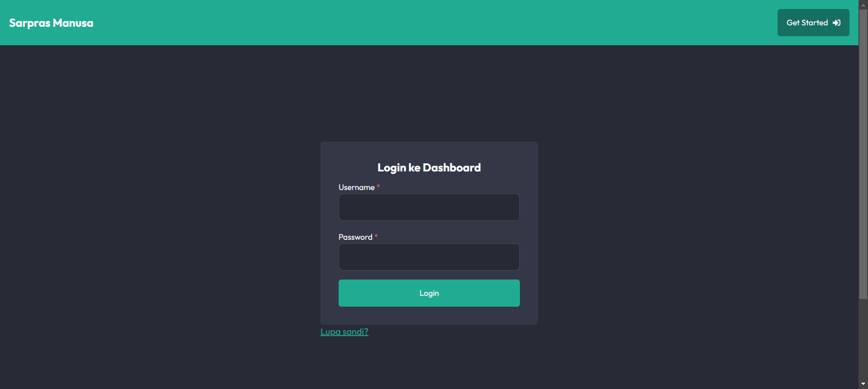The height and width of the screenshot is (389, 868).
Task: Open the Sarpras Manusa home link
Action: pyautogui.click(x=51, y=23)
